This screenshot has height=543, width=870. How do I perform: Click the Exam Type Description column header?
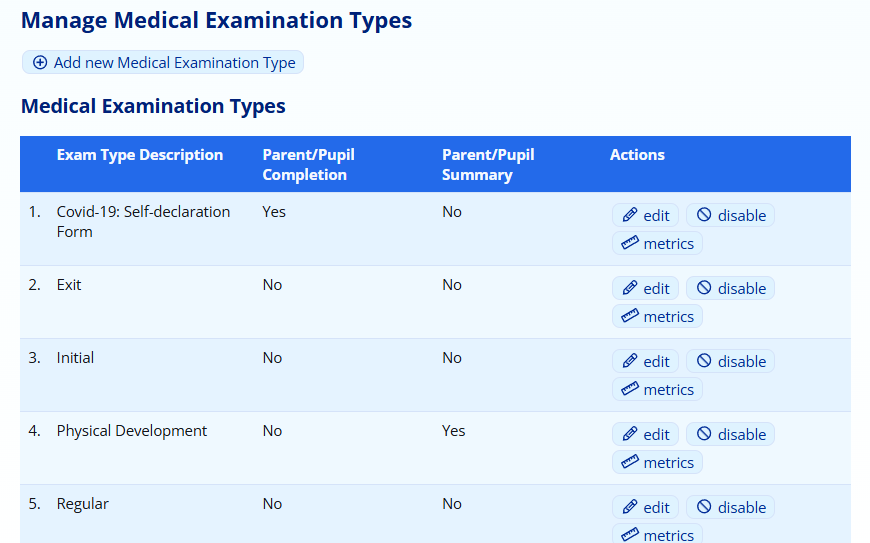[140, 155]
